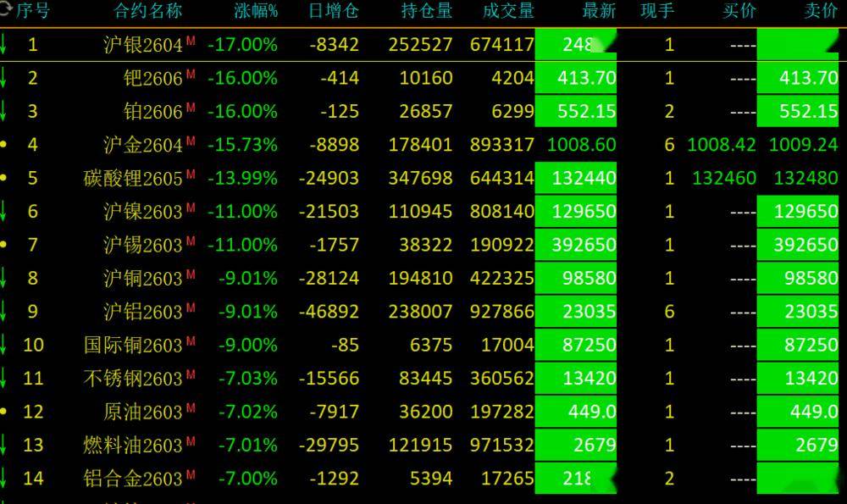Click the red M marker next to 沪银2604
847x504 pixels.
191,40
